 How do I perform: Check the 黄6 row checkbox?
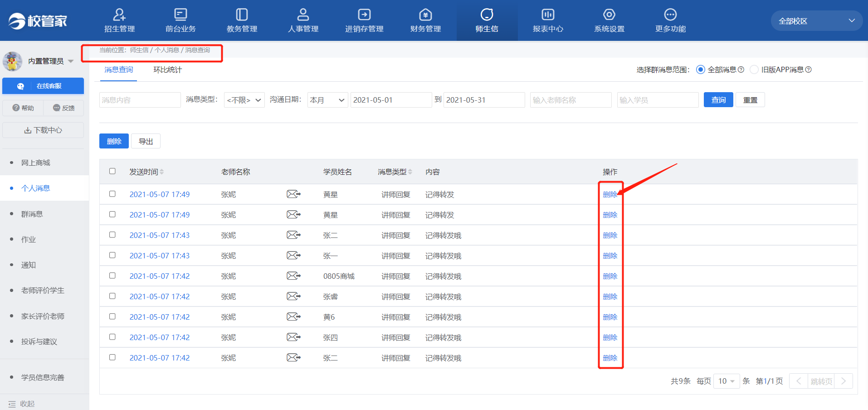click(x=112, y=316)
